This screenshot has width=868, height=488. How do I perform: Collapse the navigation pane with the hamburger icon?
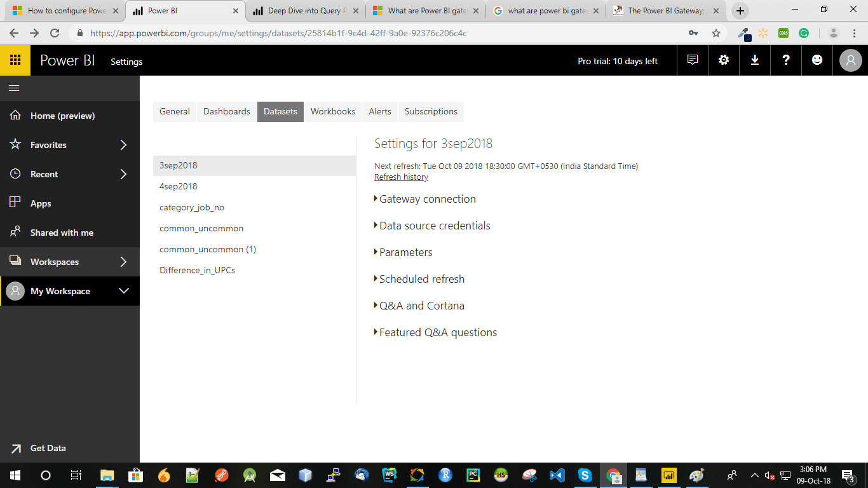coord(14,88)
